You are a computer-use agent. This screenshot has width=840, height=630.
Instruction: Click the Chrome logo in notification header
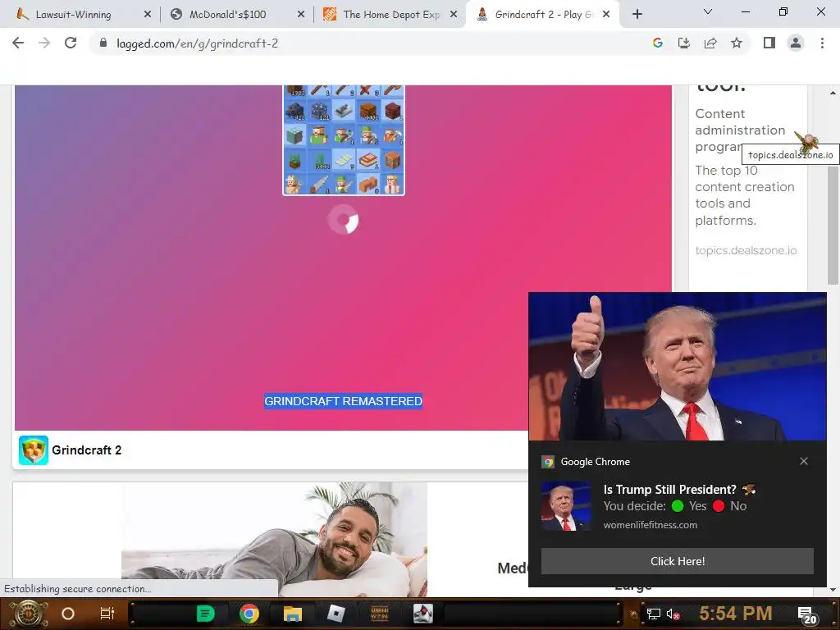(547, 462)
